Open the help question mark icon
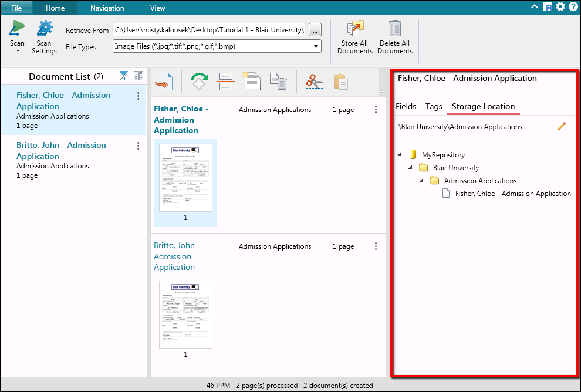581x392 pixels. click(573, 7)
